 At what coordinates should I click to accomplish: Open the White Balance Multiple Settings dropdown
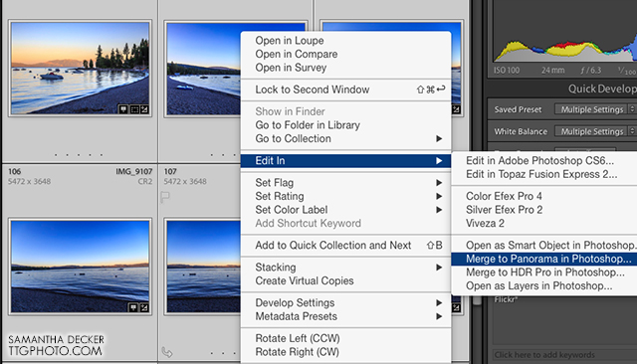[x=594, y=131]
